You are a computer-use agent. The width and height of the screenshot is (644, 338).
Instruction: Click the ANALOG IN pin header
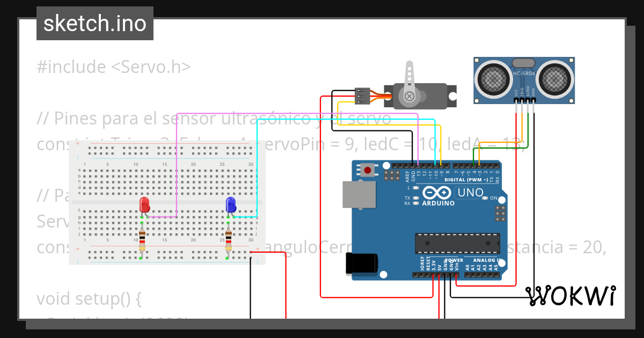tap(482, 275)
